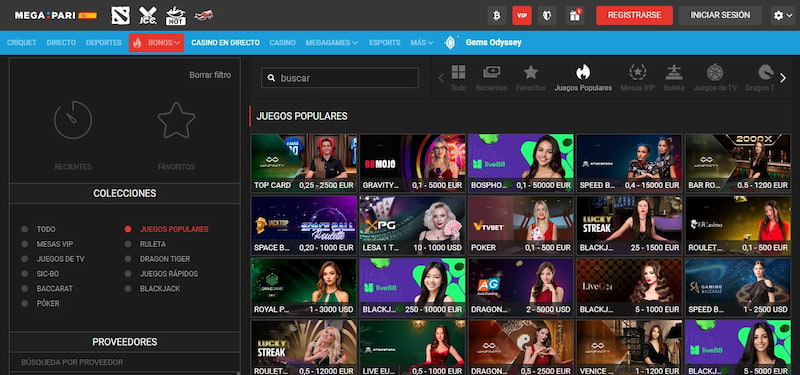Select the Ruleta category icon

(674, 72)
